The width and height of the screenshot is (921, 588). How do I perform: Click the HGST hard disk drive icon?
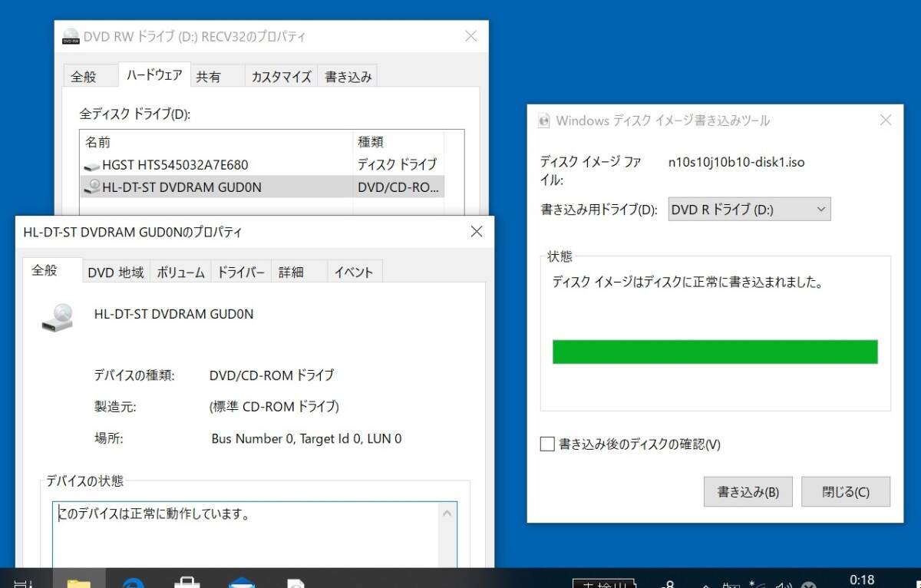click(x=92, y=165)
